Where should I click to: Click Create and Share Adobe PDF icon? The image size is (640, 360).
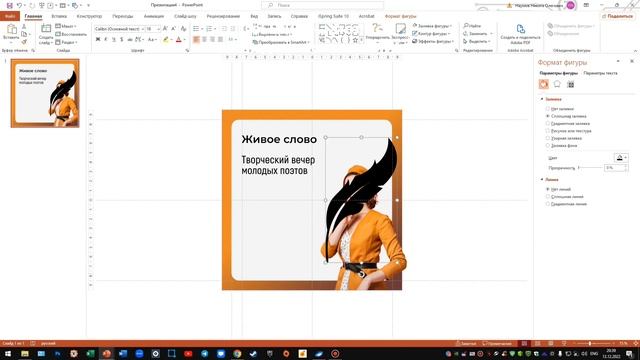tap(520, 34)
